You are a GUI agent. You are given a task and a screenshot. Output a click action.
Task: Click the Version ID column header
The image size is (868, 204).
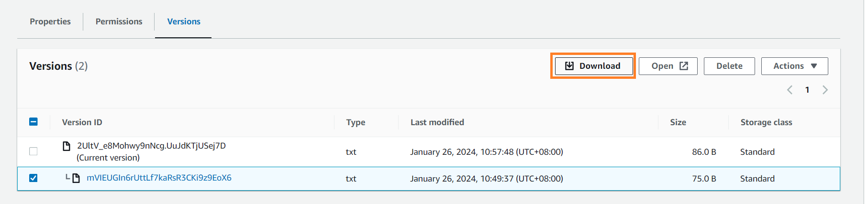[x=82, y=122]
